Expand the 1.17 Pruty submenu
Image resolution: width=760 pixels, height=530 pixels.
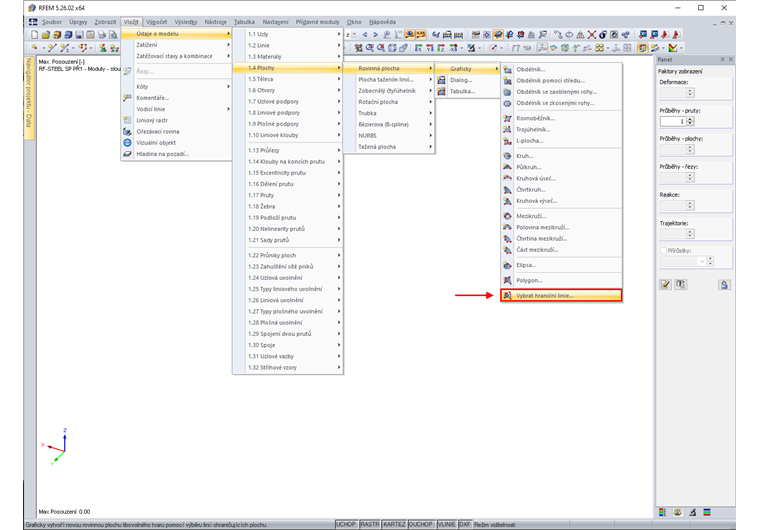288,195
